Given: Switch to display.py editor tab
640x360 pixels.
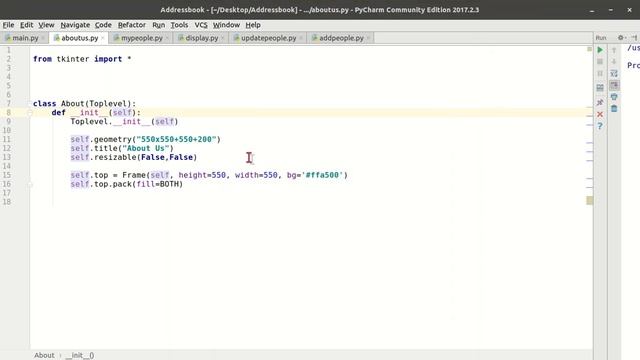Looking at the screenshot, I should pos(202,38).
